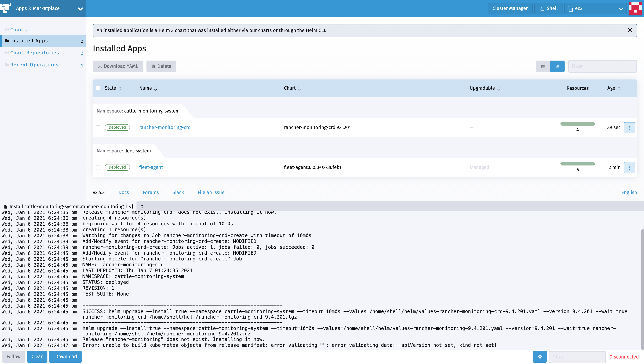This screenshot has width=644, height=364.
Task: Click chart version rancher-monitoring-crd:9.4.201
Action: [317, 127]
